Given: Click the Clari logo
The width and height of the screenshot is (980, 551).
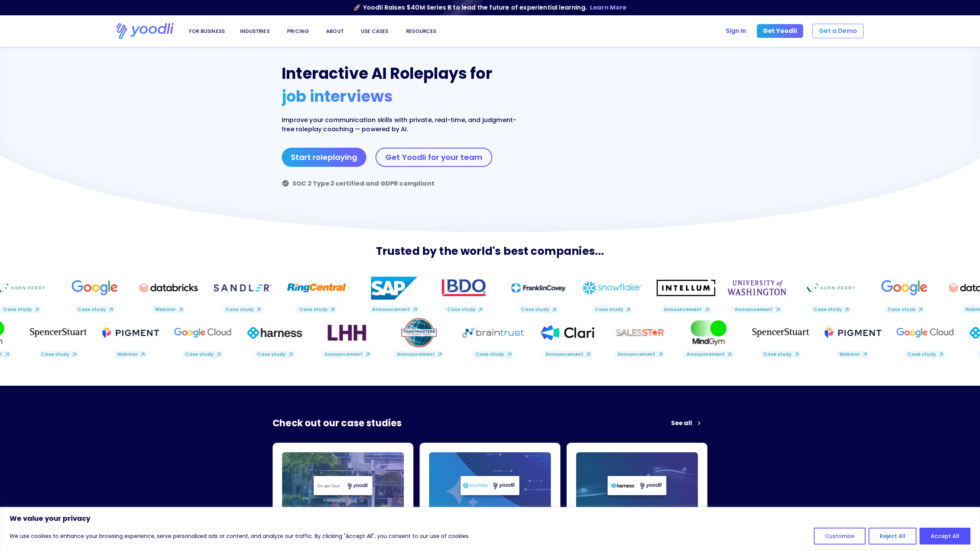Looking at the screenshot, I should pos(567,333).
